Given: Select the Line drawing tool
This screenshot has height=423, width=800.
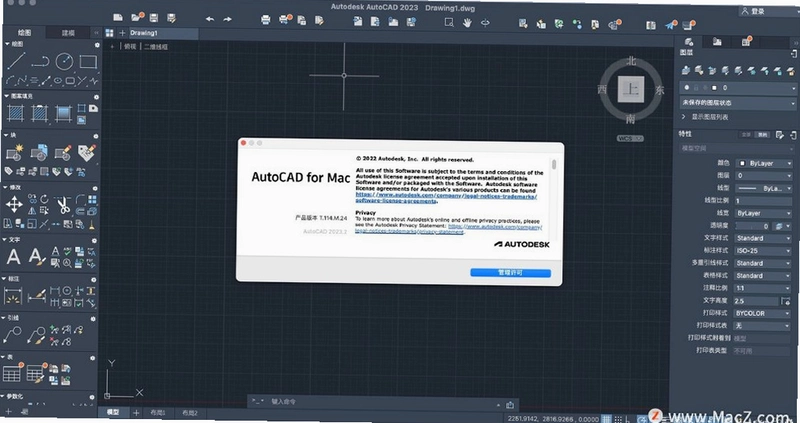Looking at the screenshot, I should pyautogui.click(x=16, y=61).
